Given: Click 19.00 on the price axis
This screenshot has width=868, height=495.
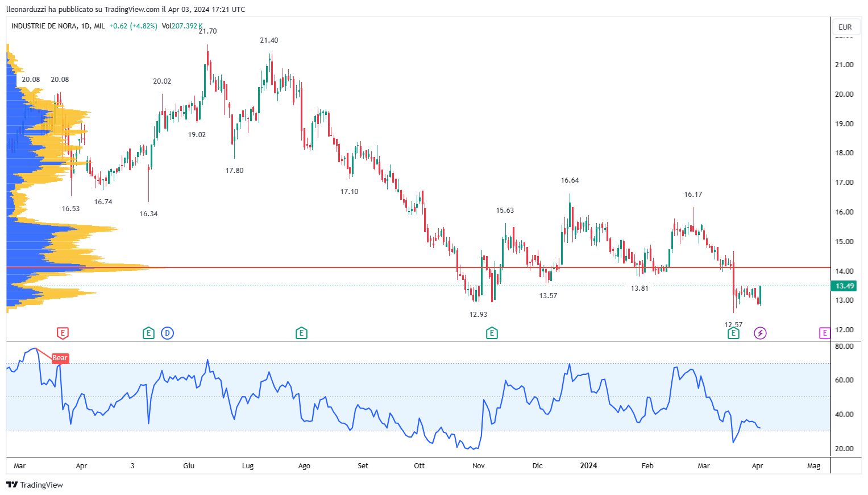Looking at the screenshot, I should [844, 124].
